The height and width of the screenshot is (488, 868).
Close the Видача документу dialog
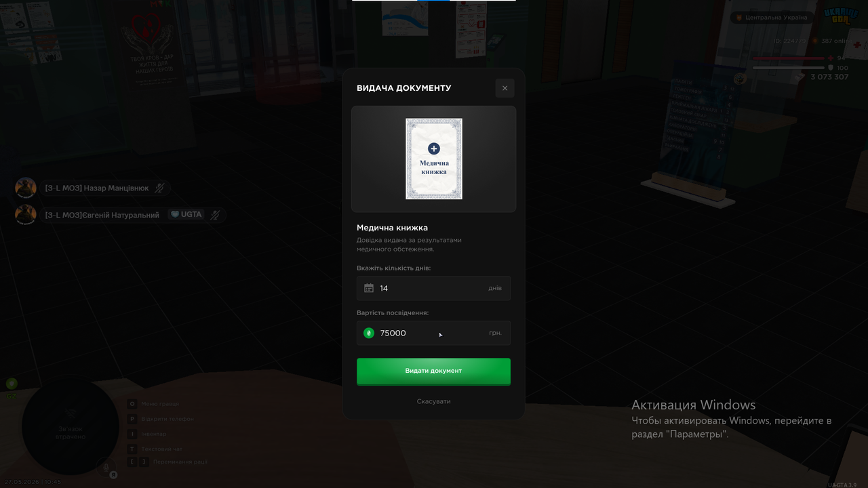coord(505,88)
